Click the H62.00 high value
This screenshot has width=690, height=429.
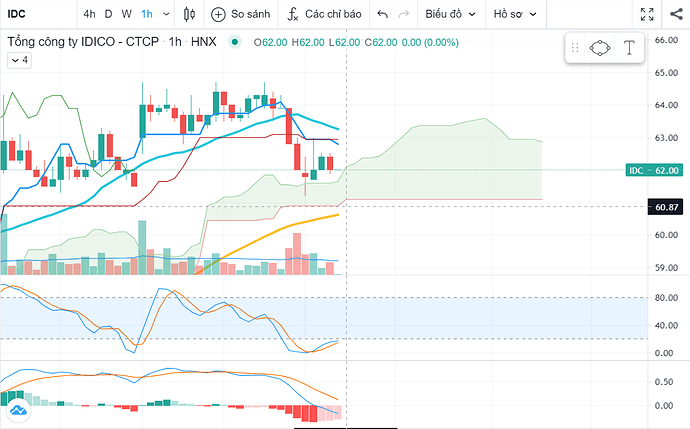308,43
